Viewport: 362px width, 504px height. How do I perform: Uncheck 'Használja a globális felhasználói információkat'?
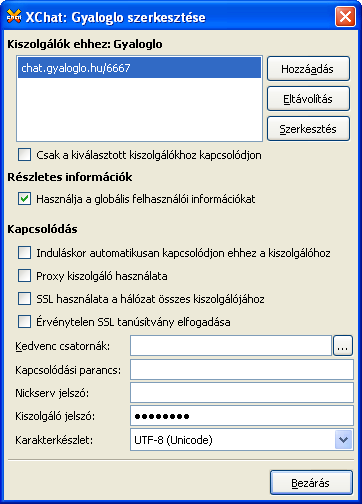(x=25, y=199)
